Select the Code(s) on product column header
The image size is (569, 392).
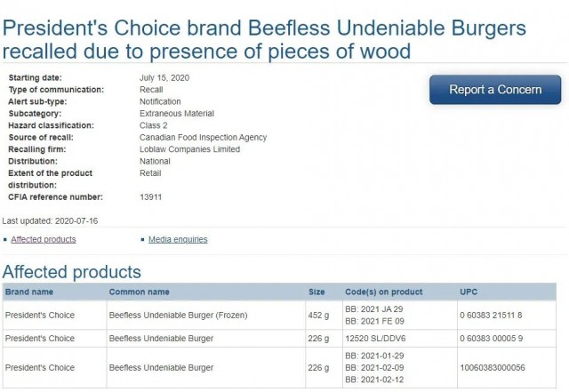383,292
